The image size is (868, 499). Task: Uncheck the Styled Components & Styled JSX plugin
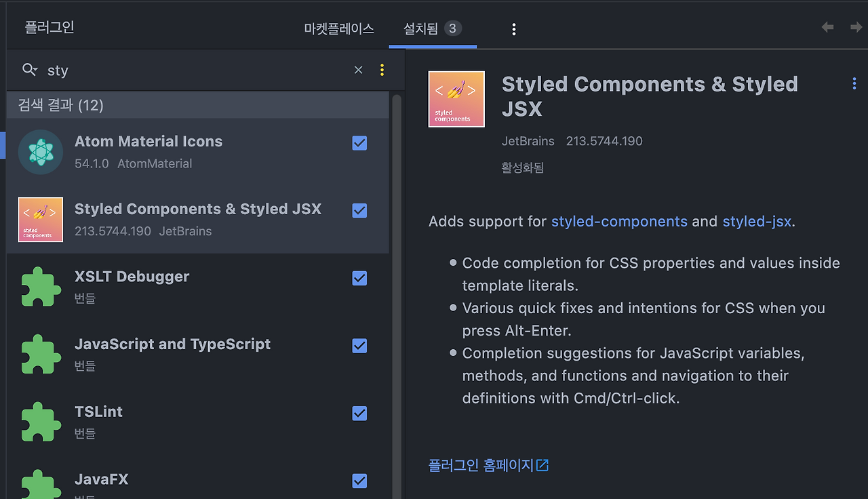coord(359,211)
